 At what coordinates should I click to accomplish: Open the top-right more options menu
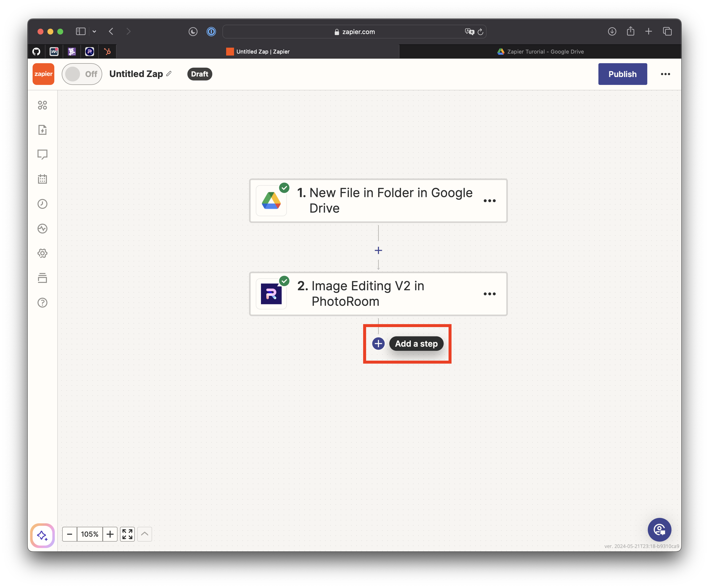(665, 74)
